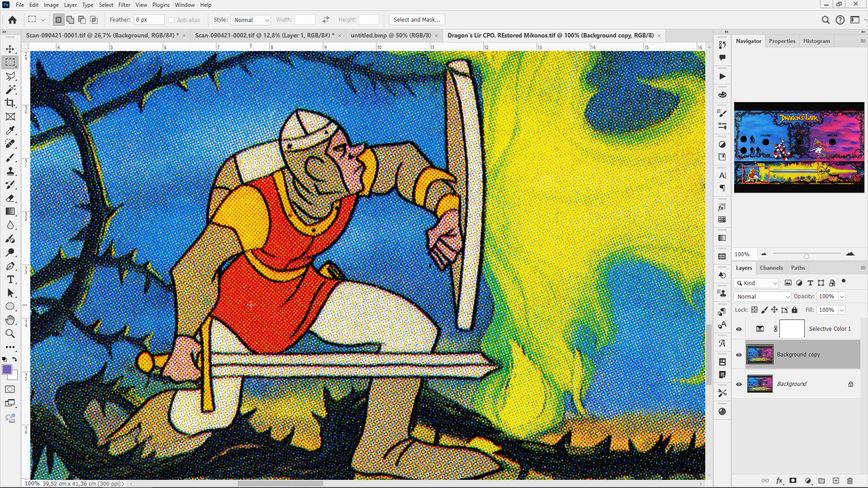The height and width of the screenshot is (488, 868).
Task: Zoom out in the Navigator panel
Action: pyautogui.click(x=764, y=254)
